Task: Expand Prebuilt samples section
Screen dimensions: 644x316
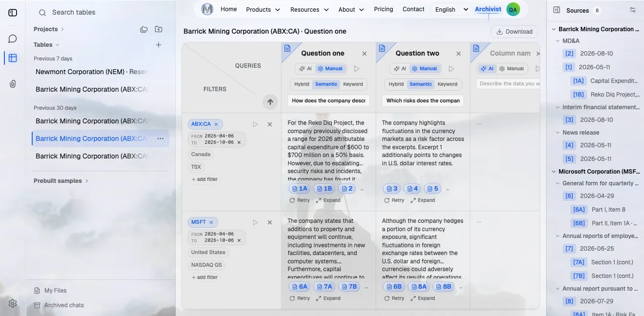Action: pyautogui.click(x=61, y=181)
